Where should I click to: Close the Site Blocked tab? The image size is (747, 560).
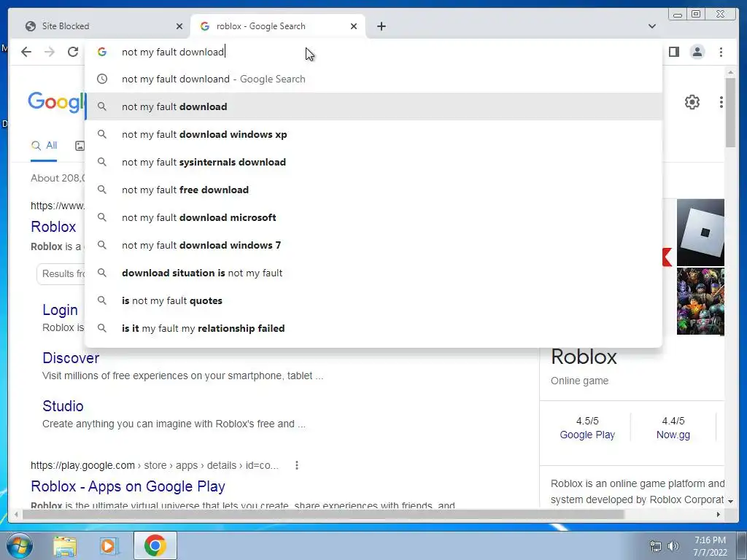[179, 26]
